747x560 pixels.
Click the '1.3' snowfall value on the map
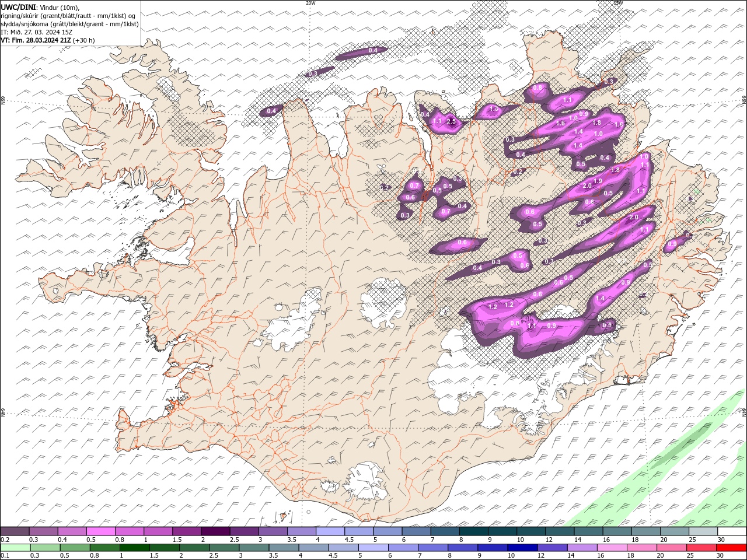tap(494, 108)
